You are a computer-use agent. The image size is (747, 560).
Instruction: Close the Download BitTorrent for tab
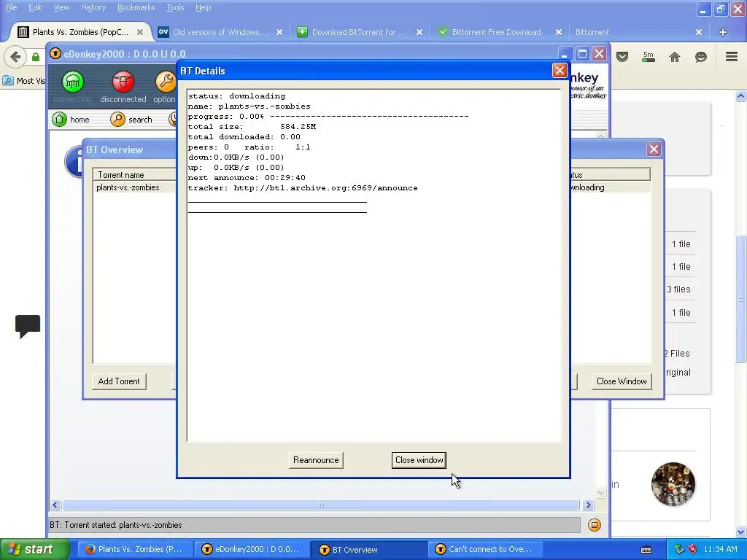pos(419,32)
